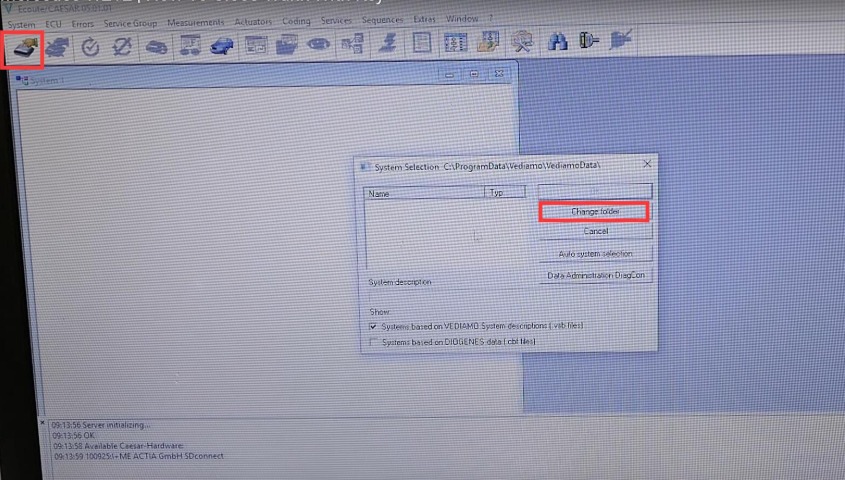
Task: Click the Auto system selection button
Action: coord(595,254)
